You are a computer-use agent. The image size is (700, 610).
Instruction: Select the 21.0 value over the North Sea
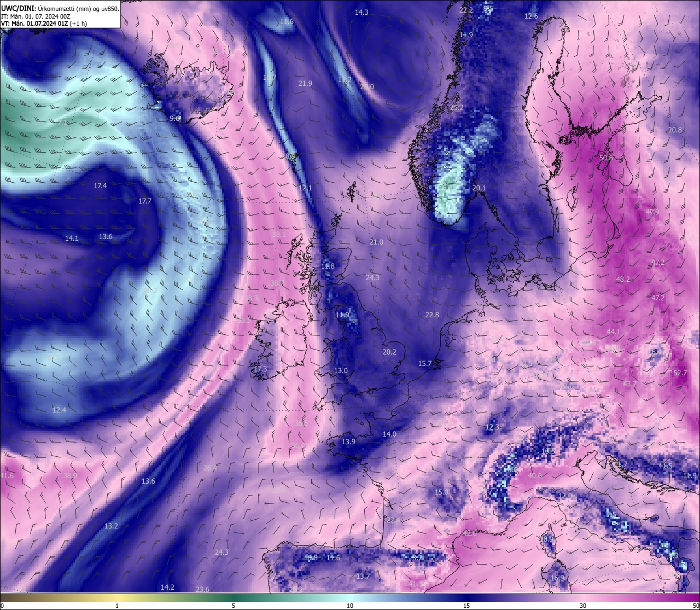click(376, 242)
